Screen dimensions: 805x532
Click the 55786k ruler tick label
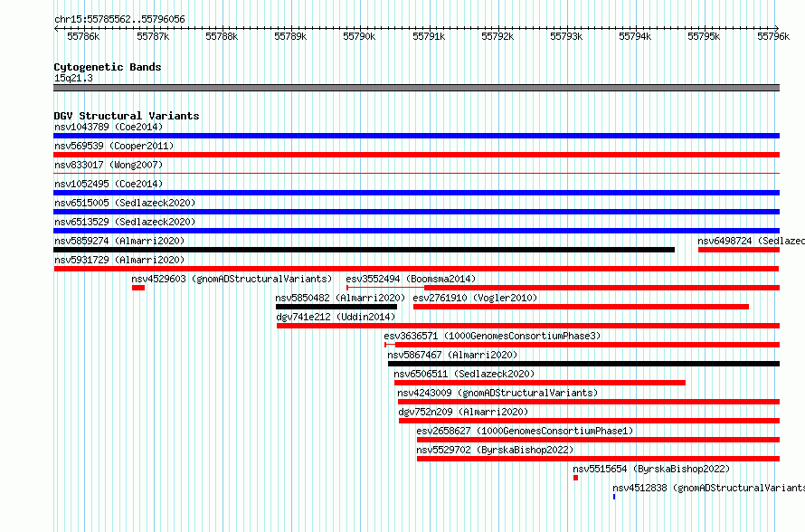tap(84, 36)
